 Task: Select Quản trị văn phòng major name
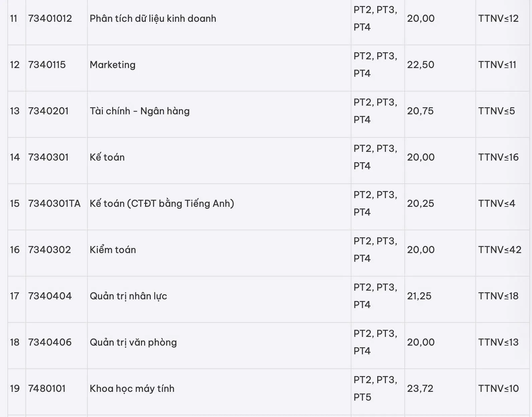coord(133,342)
